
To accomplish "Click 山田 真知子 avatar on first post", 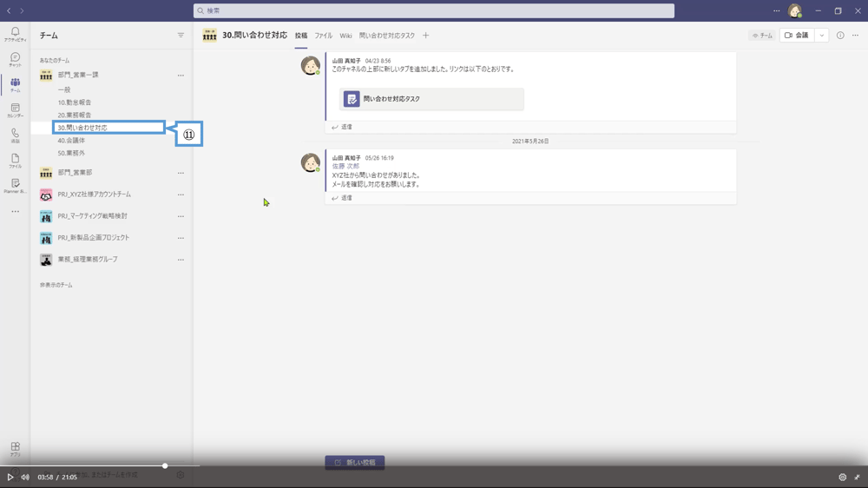I will (x=310, y=65).
